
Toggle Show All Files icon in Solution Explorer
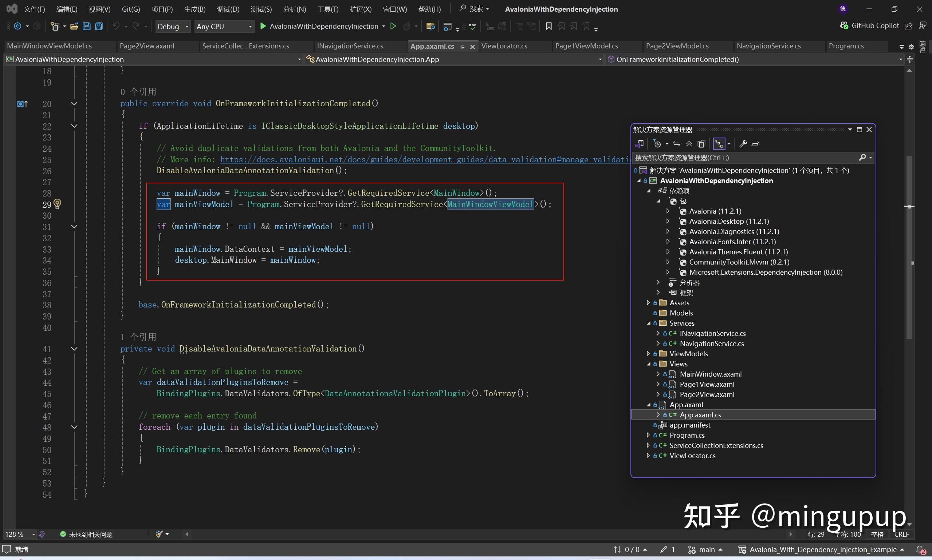click(701, 144)
